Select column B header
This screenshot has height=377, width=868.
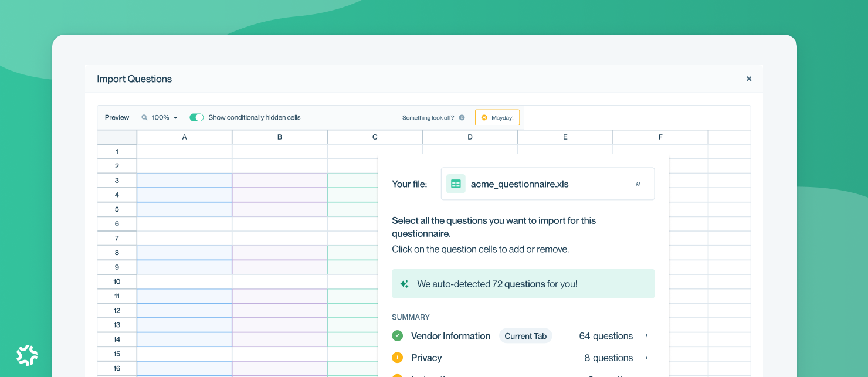[280, 137]
